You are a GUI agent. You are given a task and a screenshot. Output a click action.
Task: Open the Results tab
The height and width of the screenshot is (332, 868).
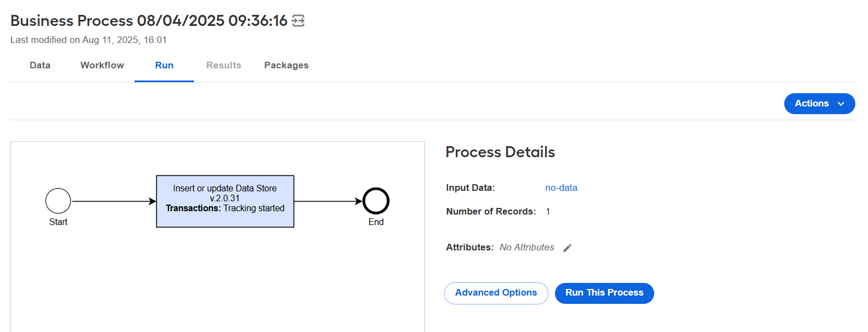(224, 65)
